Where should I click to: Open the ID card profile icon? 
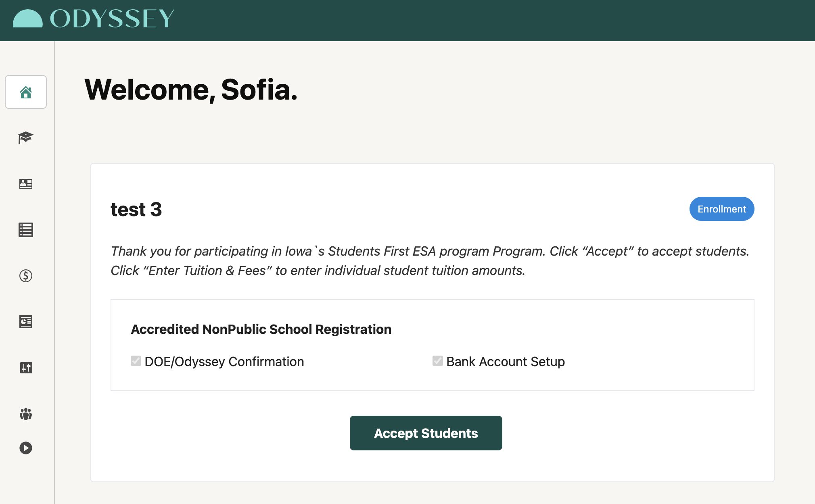(26, 184)
